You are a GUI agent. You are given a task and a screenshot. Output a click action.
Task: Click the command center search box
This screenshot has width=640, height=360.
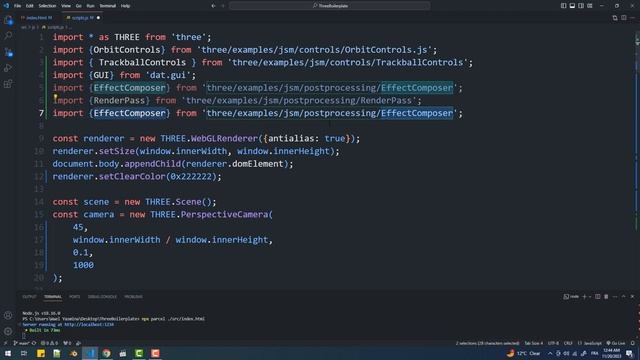pyautogui.click(x=329, y=6)
